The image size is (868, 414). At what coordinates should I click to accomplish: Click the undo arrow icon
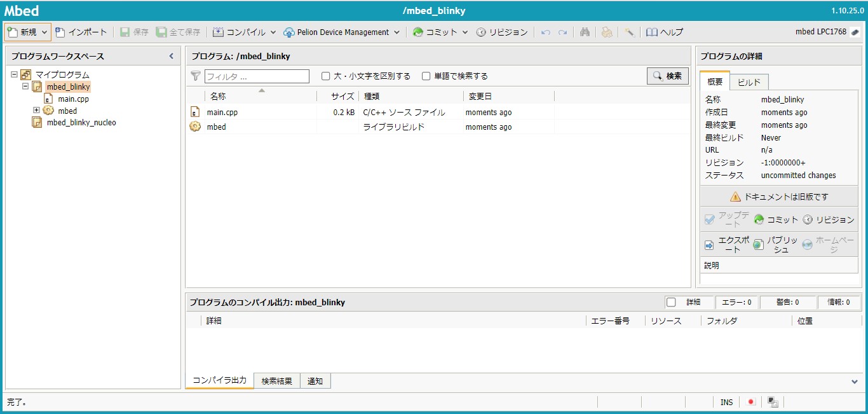[x=545, y=32]
